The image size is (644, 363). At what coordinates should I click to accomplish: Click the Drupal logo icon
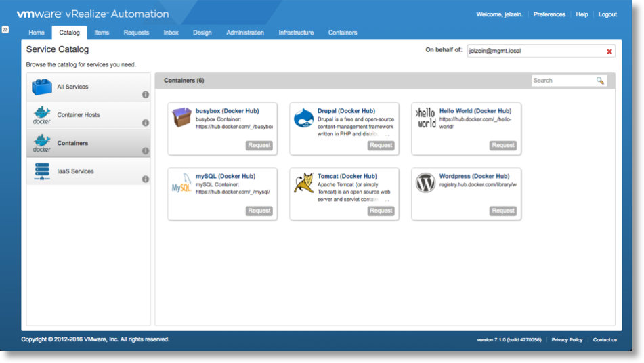303,118
